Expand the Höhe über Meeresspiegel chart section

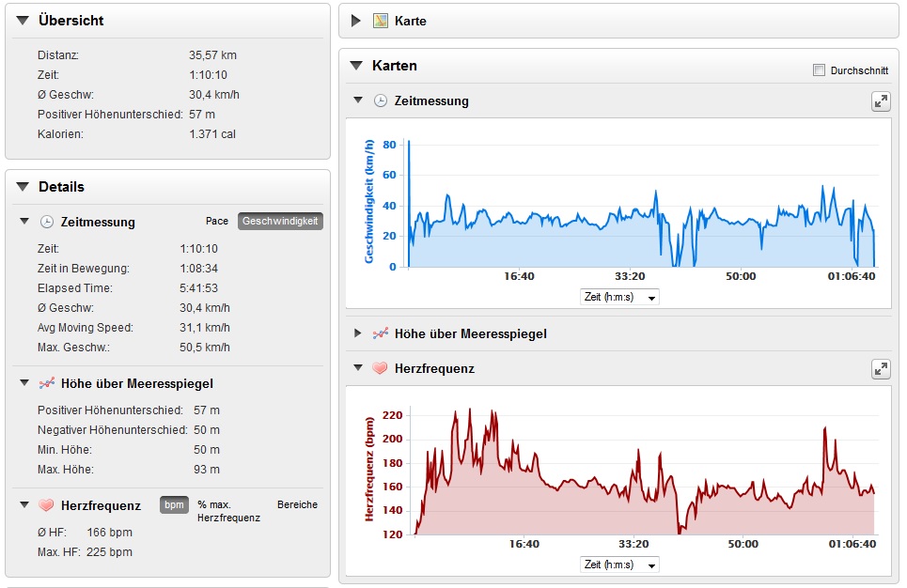[357, 333]
